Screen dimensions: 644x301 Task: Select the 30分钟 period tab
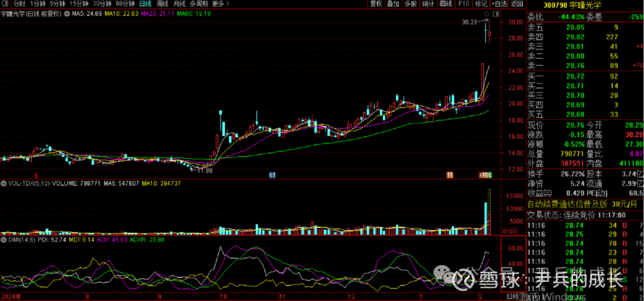click(x=102, y=4)
